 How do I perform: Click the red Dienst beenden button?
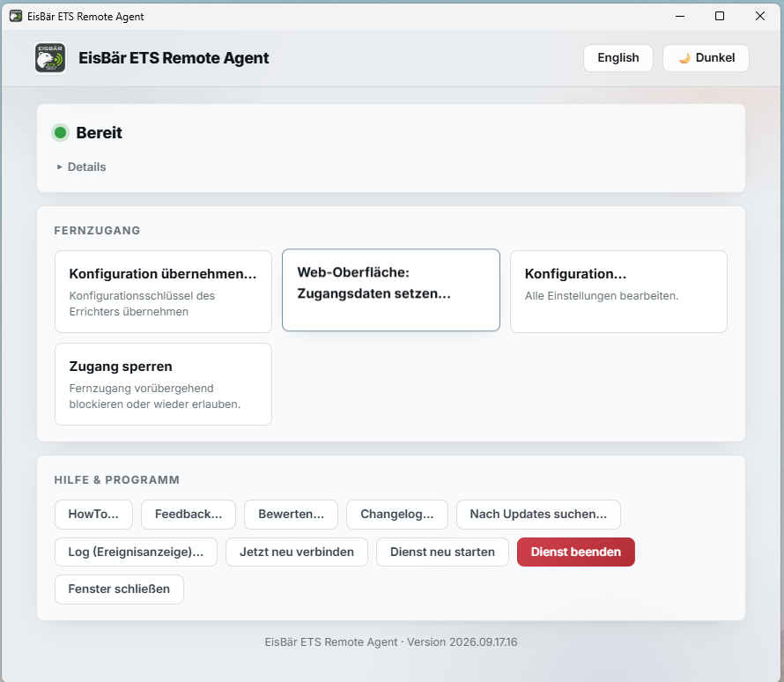[x=576, y=552]
